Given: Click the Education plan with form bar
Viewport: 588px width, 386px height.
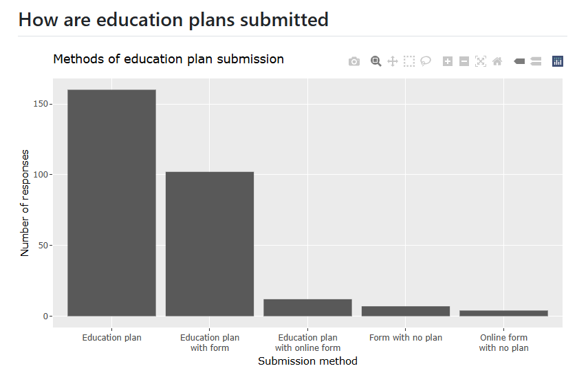Looking at the screenshot, I should (210, 244).
